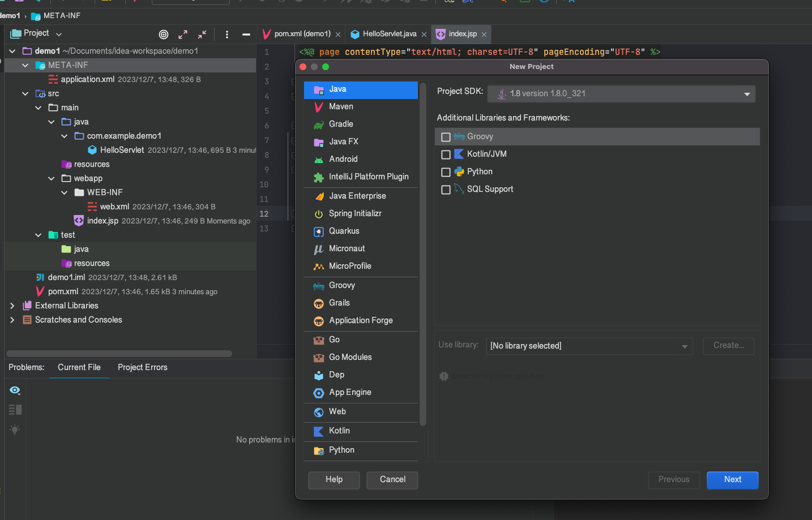Screen dimensions: 812x520
Task: Enable the Groovy library checkbox
Action: (x=446, y=137)
